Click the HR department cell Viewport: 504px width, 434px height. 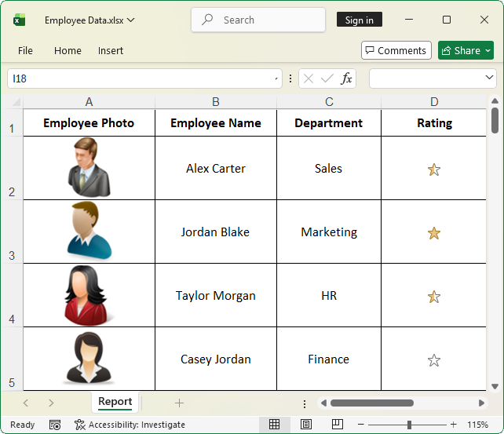click(329, 295)
